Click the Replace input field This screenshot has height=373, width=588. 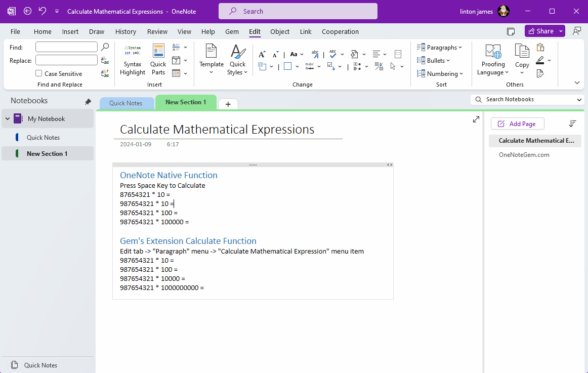66,60
